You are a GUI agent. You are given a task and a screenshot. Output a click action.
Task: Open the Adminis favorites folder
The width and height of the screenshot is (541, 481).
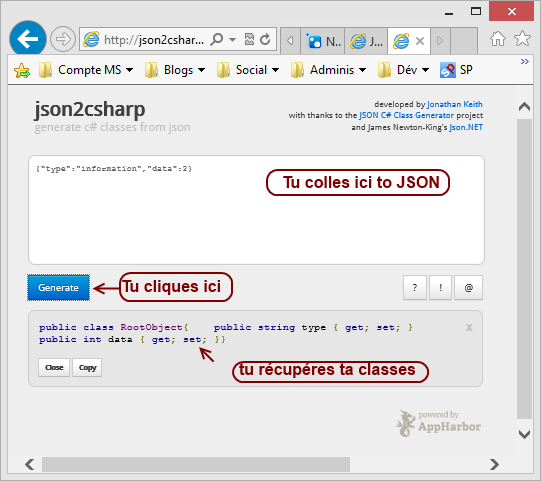coord(328,70)
